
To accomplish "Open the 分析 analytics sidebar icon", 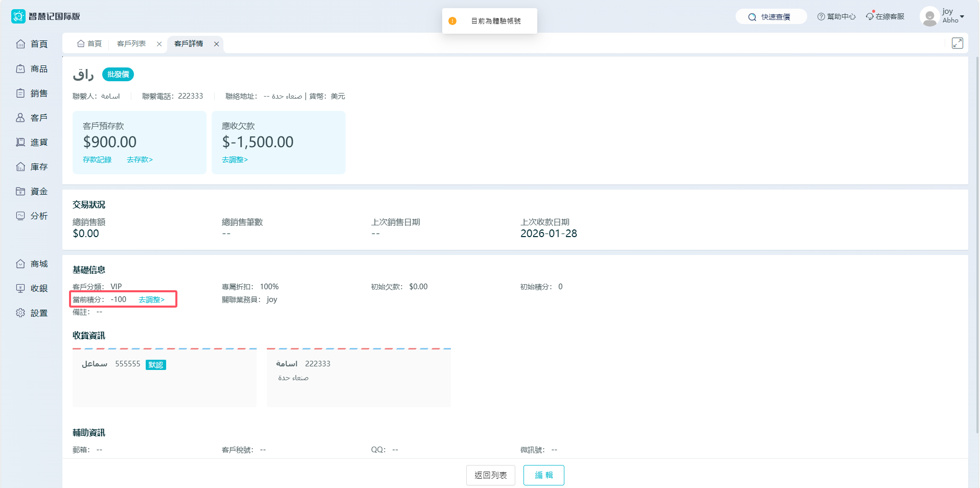I will tap(20, 216).
